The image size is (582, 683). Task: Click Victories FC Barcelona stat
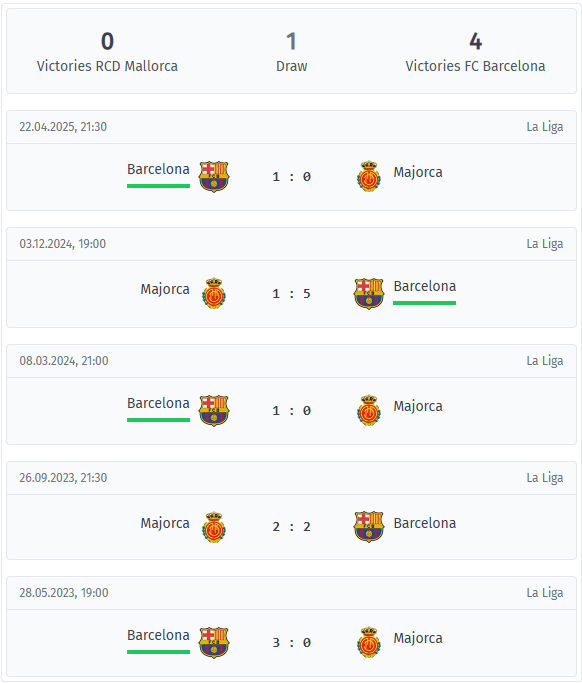tap(475, 53)
